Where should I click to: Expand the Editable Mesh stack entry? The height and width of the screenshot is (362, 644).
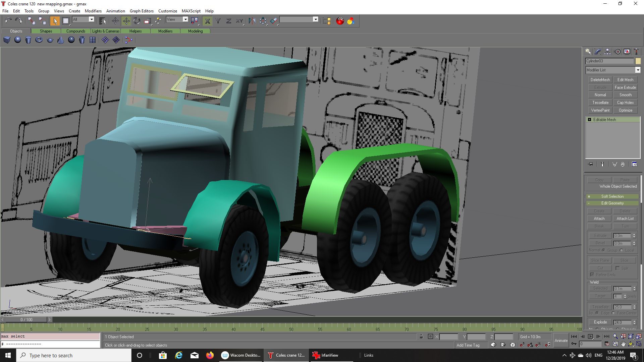(589, 120)
